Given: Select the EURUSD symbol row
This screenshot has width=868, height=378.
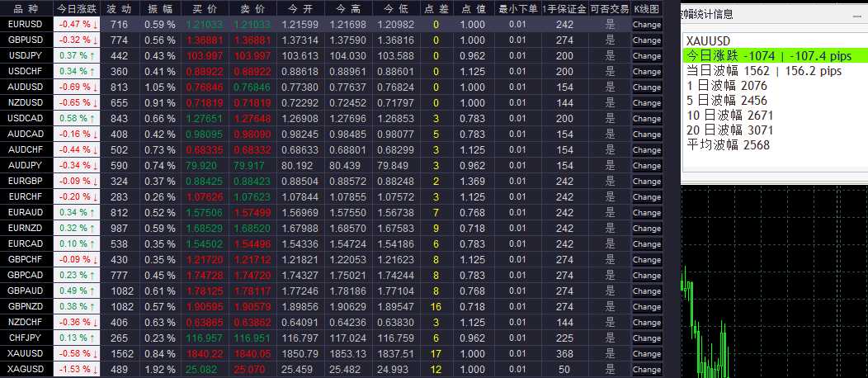Looking at the screenshot, I should point(332,25).
